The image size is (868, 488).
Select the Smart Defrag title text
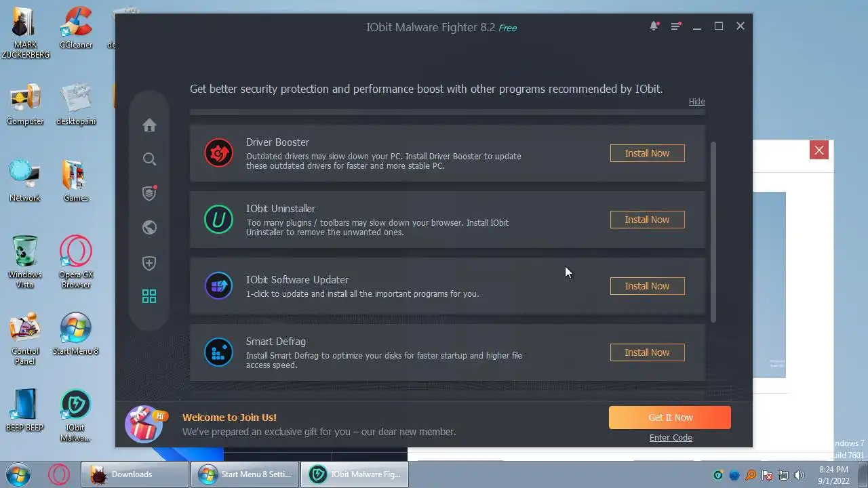tap(276, 342)
